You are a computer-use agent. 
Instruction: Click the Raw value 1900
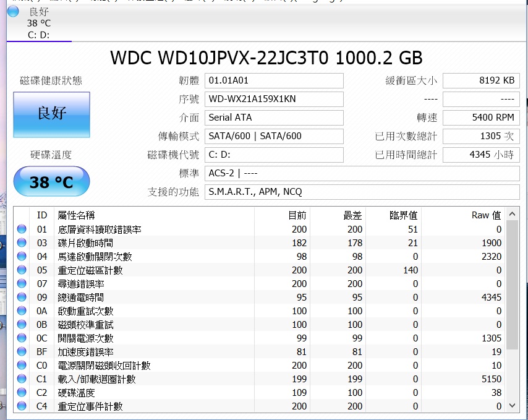click(x=492, y=243)
